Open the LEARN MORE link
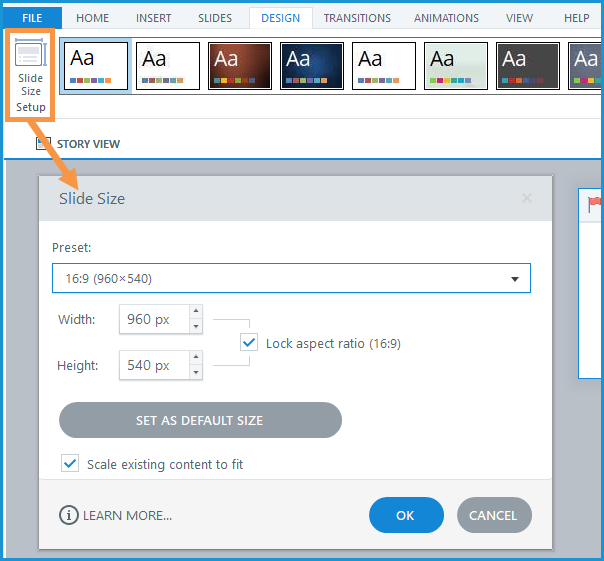The image size is (604, 561). [x=128, y=516]
